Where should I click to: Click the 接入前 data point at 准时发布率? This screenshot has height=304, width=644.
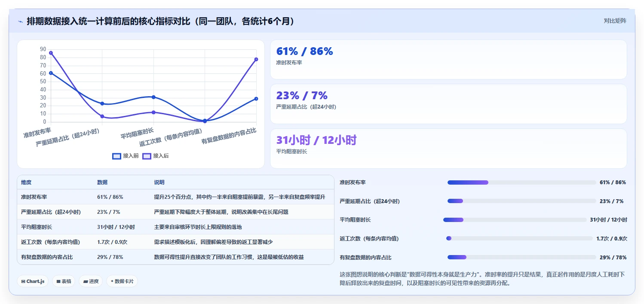51,73
